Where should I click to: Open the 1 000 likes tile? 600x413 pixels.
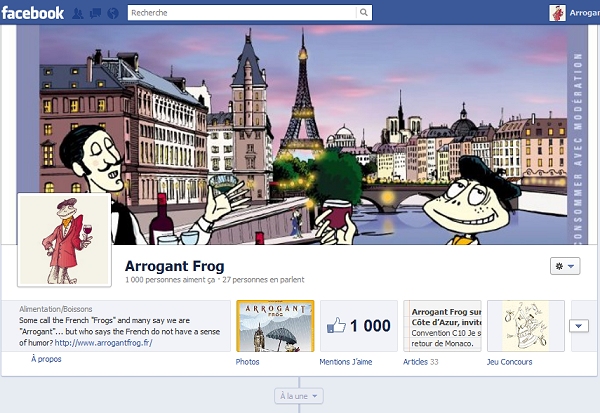(x=359, y=326)
